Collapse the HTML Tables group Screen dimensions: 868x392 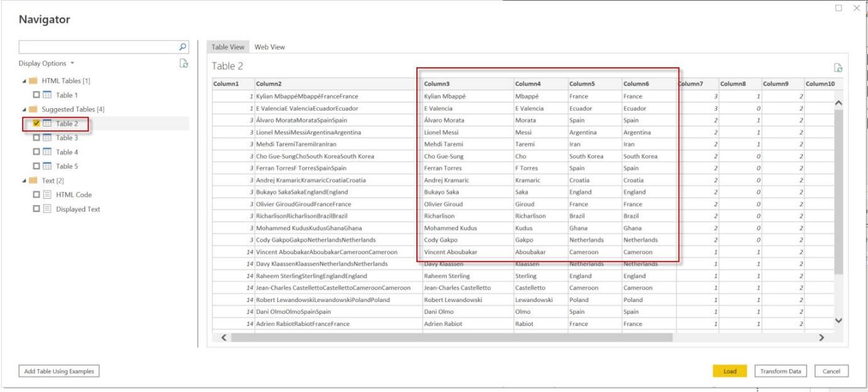pyautogui.click(x=25, y=81)
